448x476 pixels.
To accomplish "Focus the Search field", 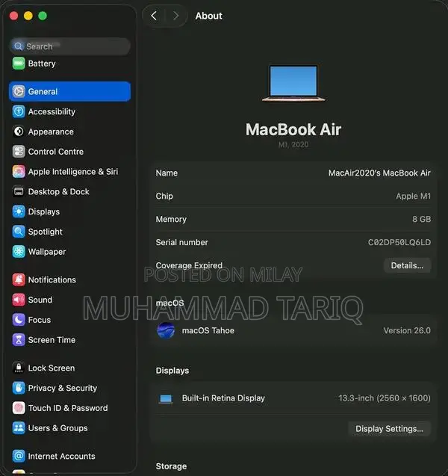I will coord(70,46).
